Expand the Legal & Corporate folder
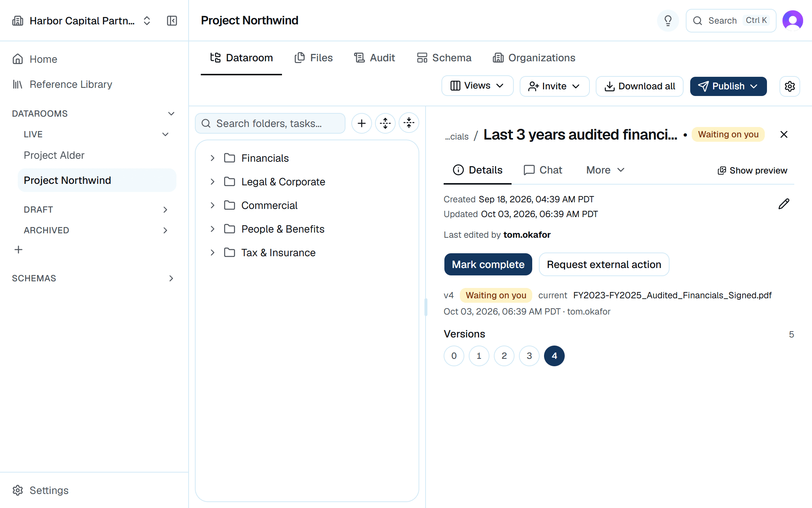The height and width of the screenshot is (508, 812). [213, 182]
